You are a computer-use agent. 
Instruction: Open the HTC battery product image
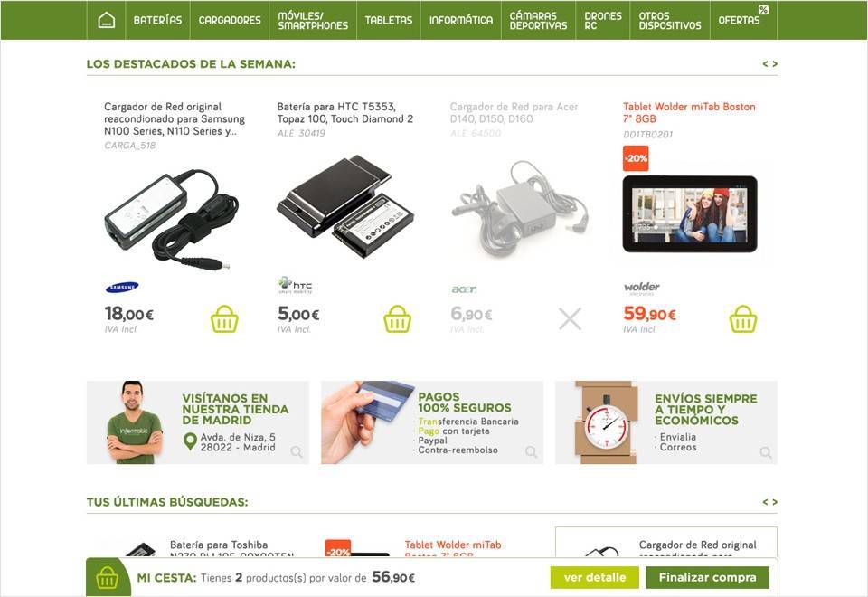345,206
